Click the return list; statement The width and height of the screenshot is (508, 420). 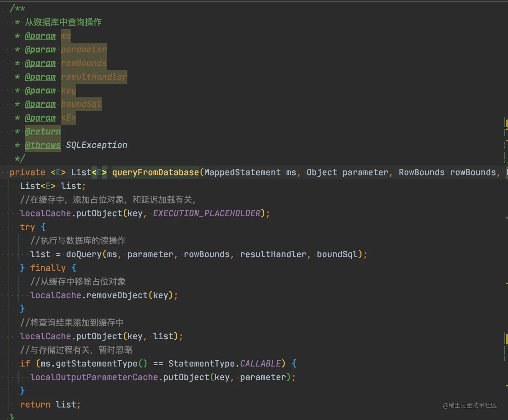(x=50, y=405)
